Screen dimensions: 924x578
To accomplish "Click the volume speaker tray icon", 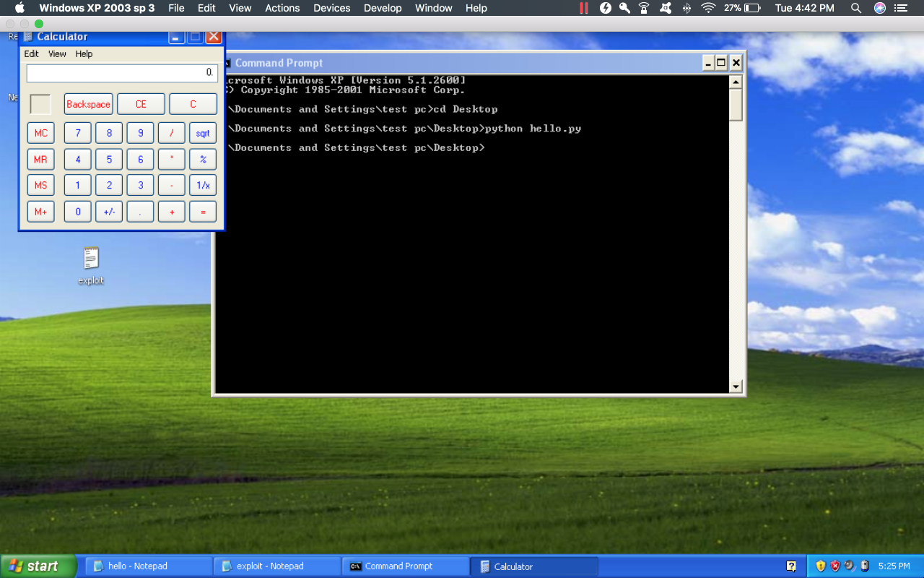I will 850,566.
